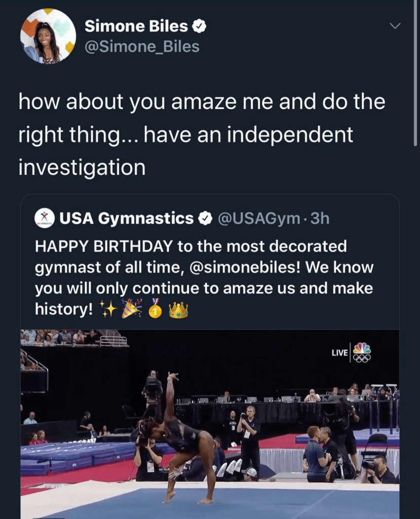Open the USA Gymnastics account name
The height and width of the screenshot is (519, 420).
[127, 218]
